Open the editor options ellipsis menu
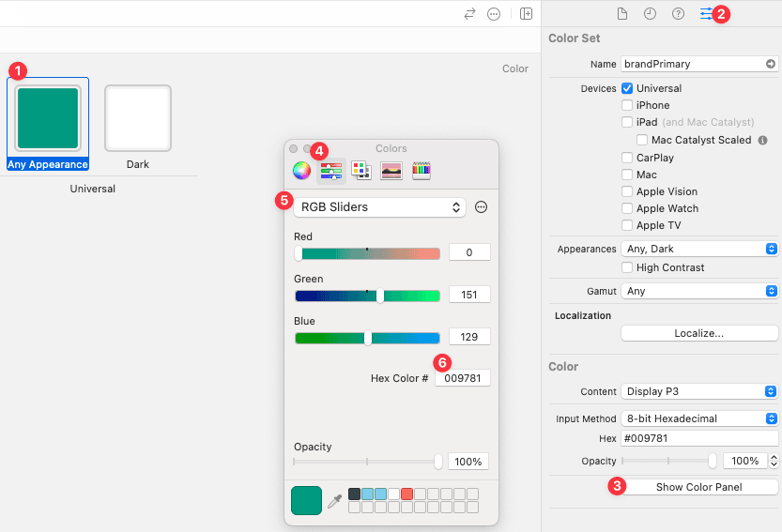This screenshot has height=532, width=782. [494, 13]
